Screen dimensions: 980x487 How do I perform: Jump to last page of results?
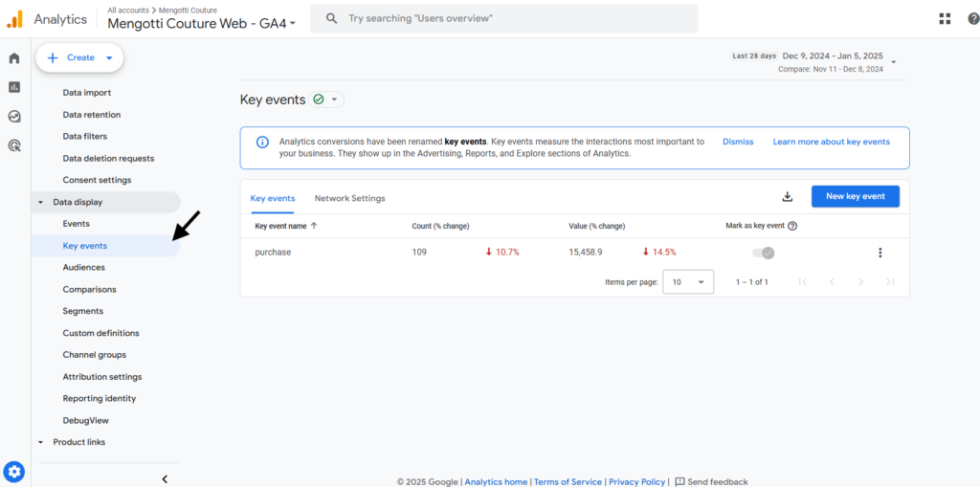(x=890, y=282)
